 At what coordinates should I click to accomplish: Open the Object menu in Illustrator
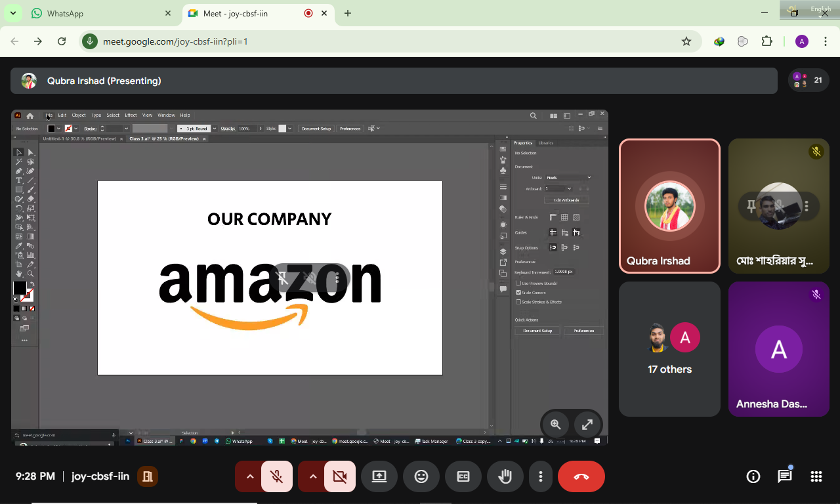tap(79, 115)
